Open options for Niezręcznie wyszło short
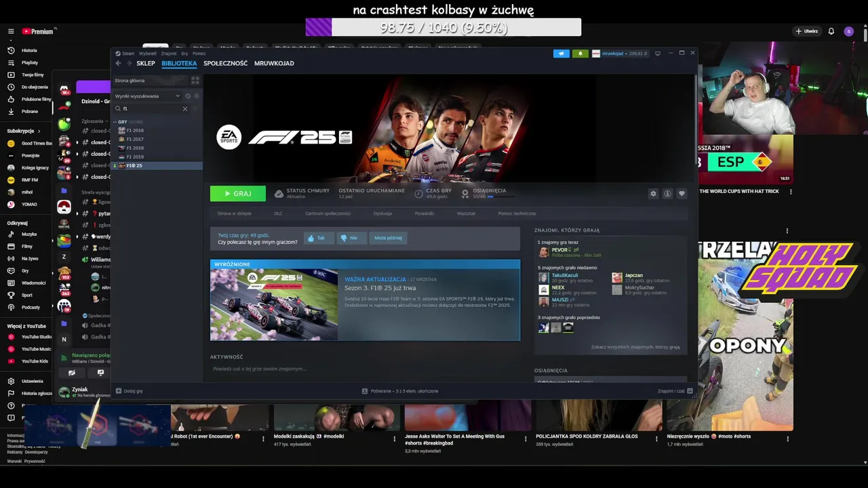 787,439
